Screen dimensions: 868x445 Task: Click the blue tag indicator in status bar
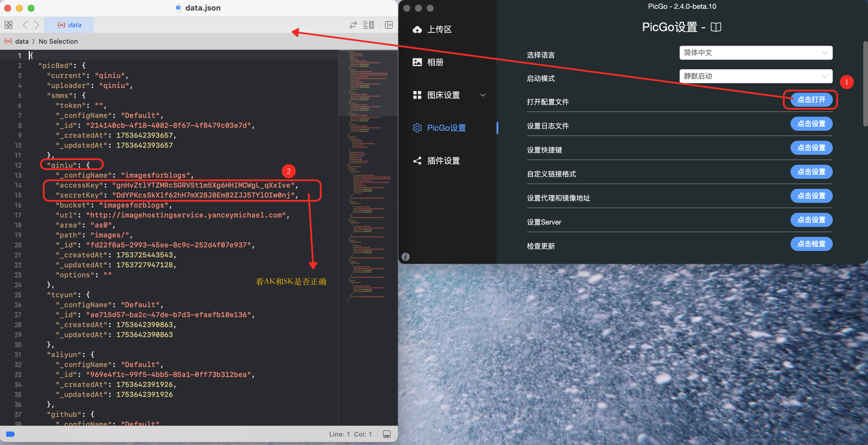[11, 434]
